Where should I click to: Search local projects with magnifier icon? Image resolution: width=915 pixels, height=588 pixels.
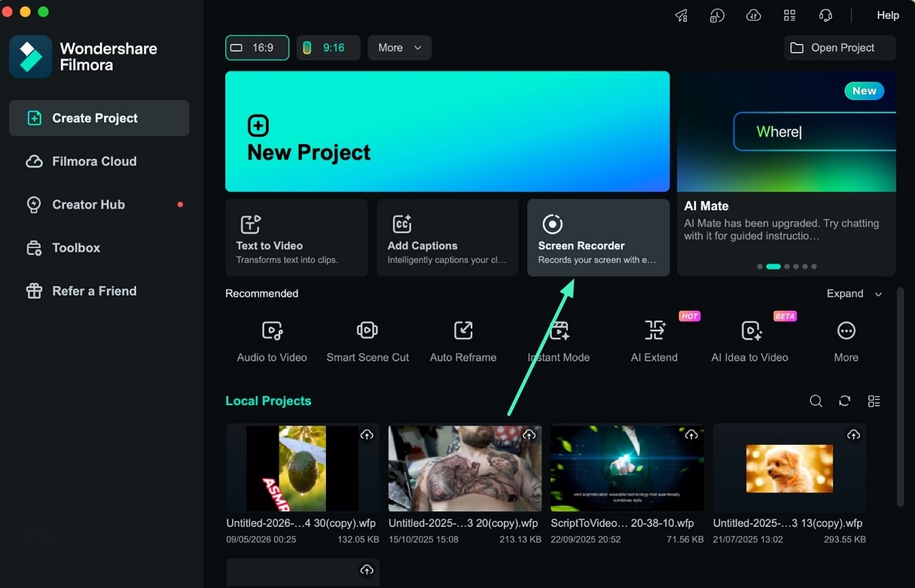[816, 401]
